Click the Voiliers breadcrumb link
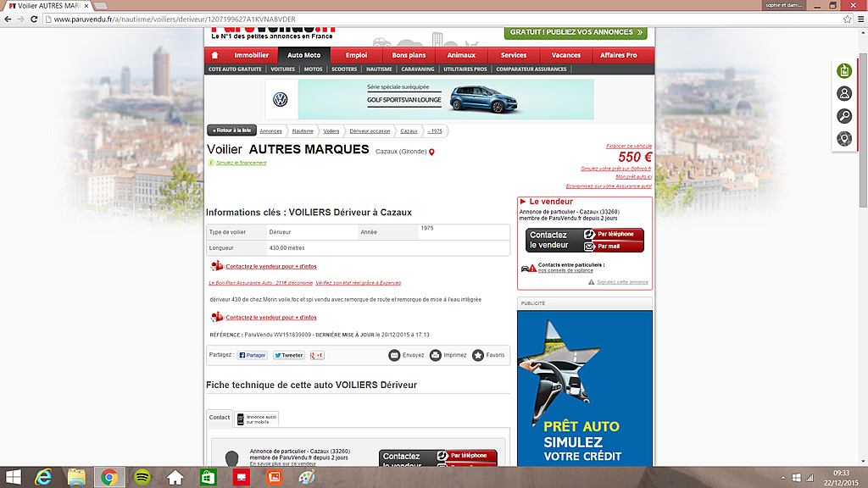Screen dimensions: 868x488 click(331, 131)
